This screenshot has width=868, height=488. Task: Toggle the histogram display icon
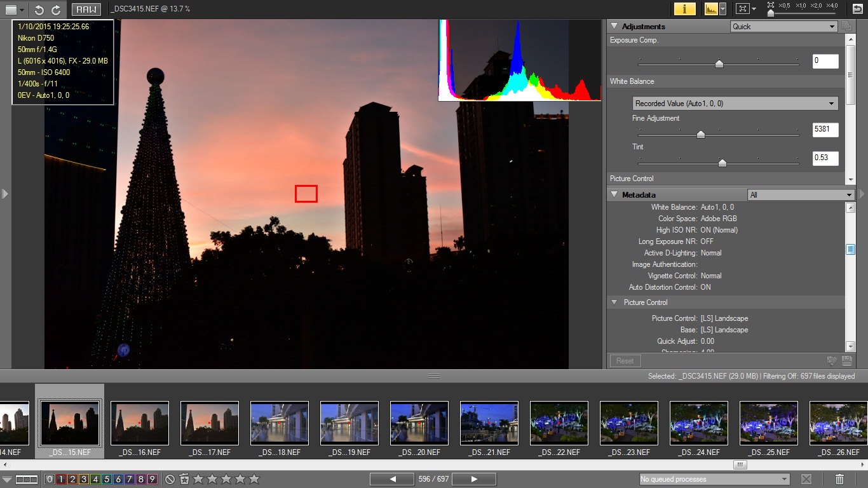tap(711, 9)
